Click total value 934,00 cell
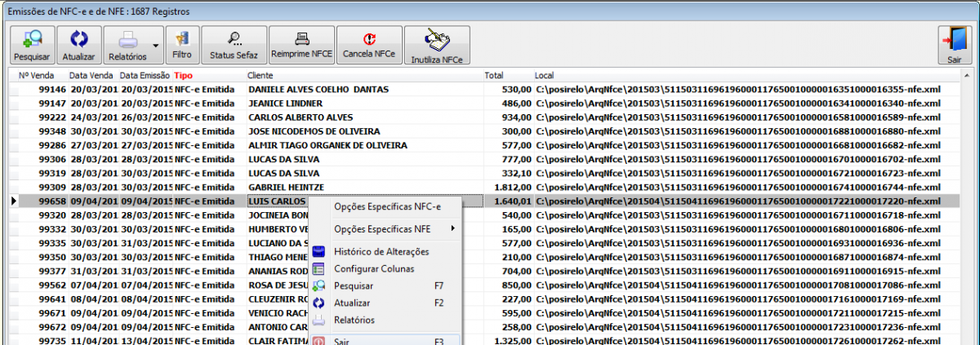This screenshot has height=345, width=980. click(517, 117)
